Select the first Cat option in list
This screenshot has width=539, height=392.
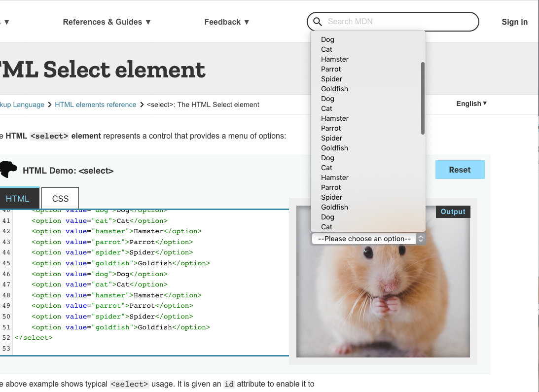pyautogui.click(x=326, y=49)
